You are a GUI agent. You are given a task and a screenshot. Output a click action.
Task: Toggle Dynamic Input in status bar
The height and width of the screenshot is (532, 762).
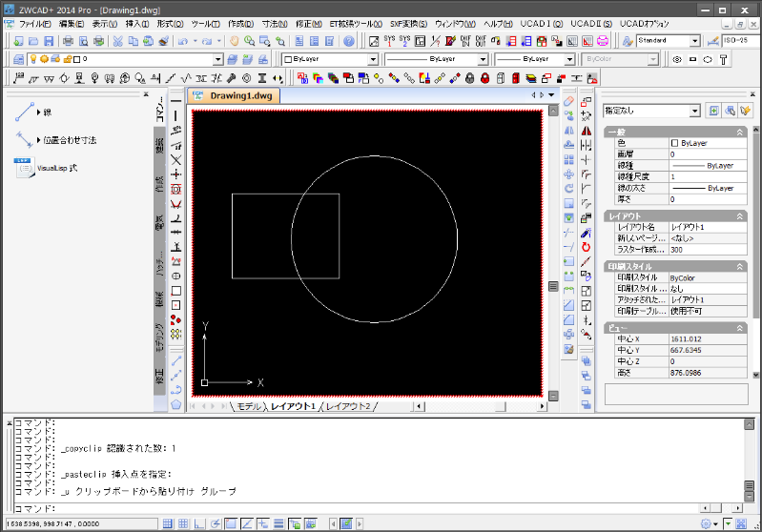coord(262,523)
